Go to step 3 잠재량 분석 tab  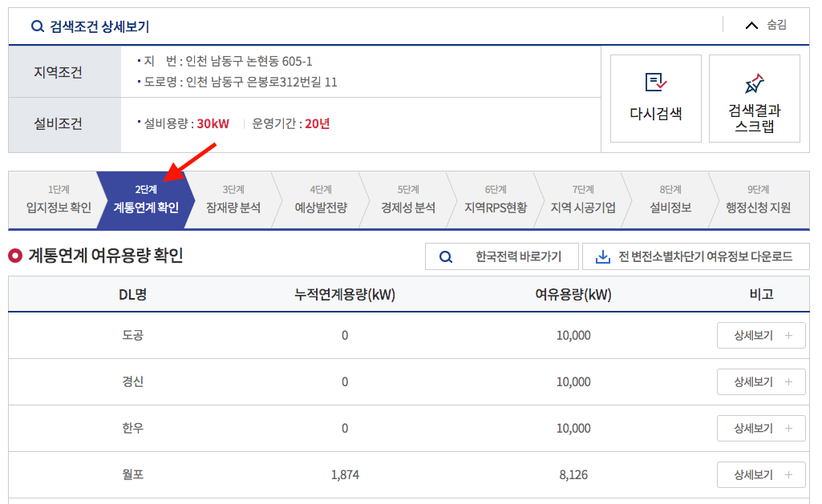(x=233, y=200)
